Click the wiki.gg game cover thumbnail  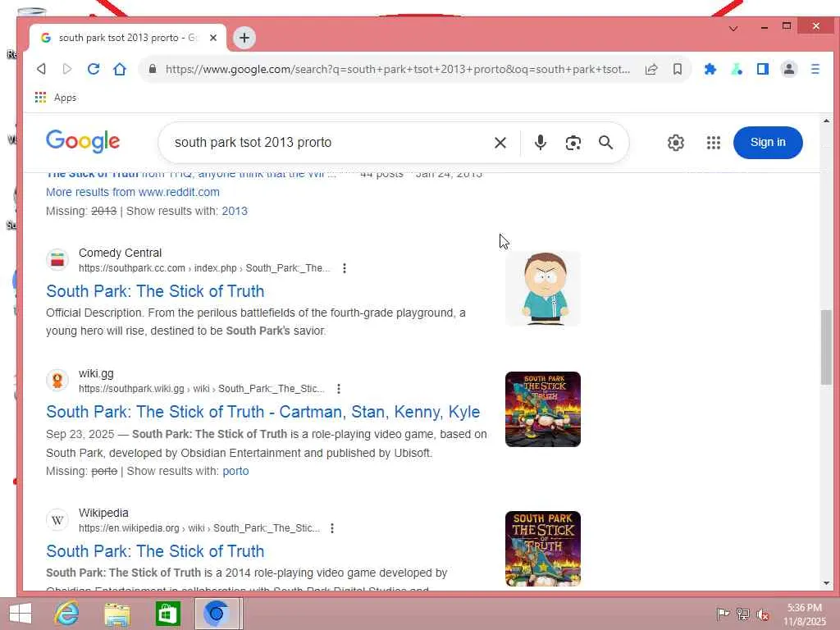point(543,409)
